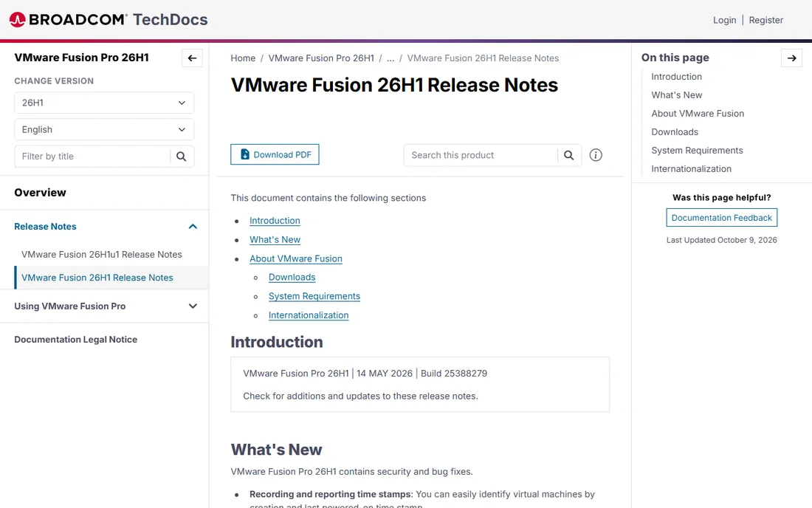Click the Download PDF button

point(275,154)
